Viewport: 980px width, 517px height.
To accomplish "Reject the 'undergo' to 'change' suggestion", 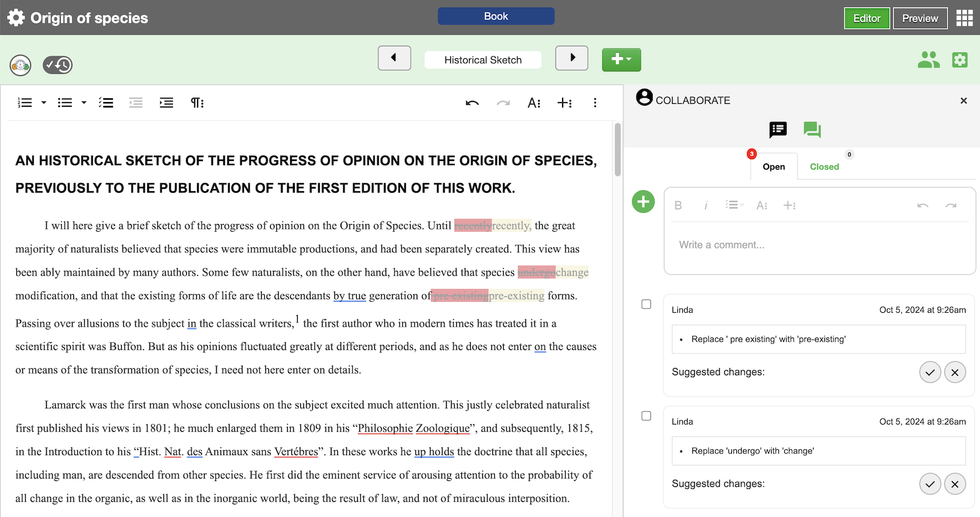I will pyautogui.click(x=955, y=484).
